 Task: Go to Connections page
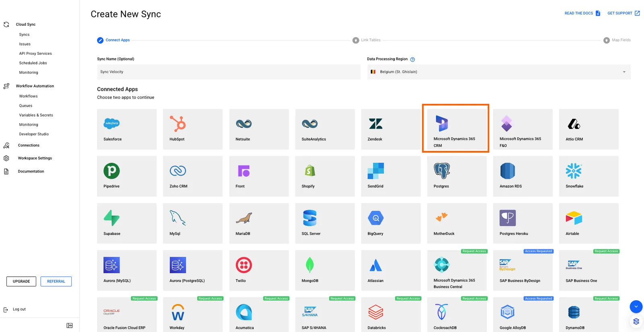coord(29,145)
